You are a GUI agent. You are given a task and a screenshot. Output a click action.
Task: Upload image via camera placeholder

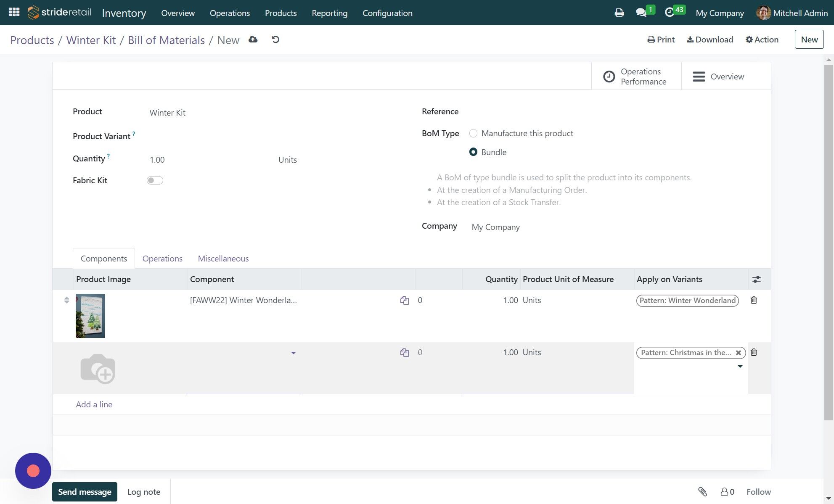(98, 369)
